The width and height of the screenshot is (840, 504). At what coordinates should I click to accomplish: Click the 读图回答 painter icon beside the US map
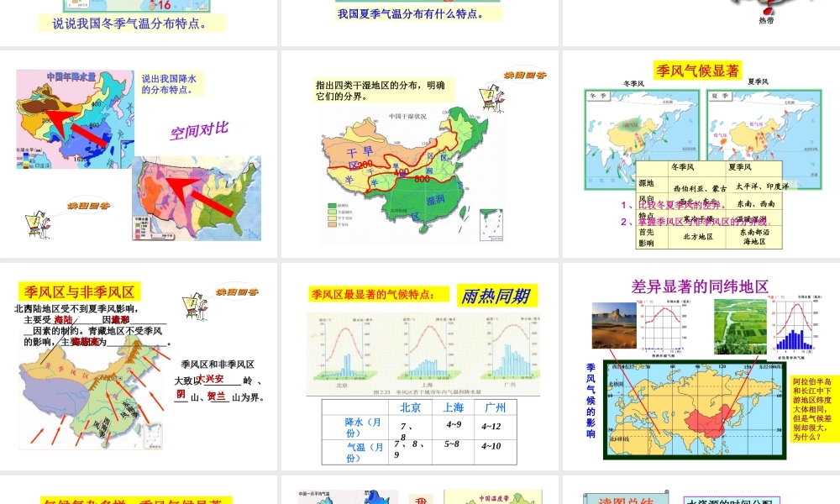click(x=38, y=224)
